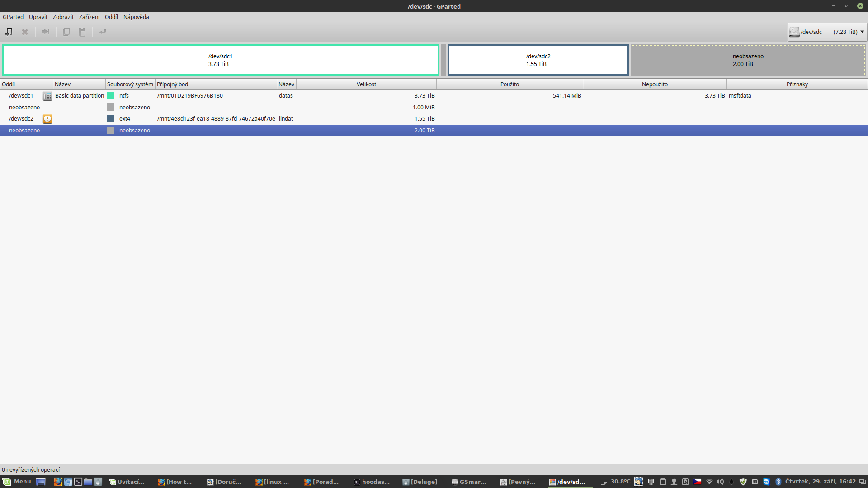
Task: Click the green shield update manager icon
Action: (743, 482)
